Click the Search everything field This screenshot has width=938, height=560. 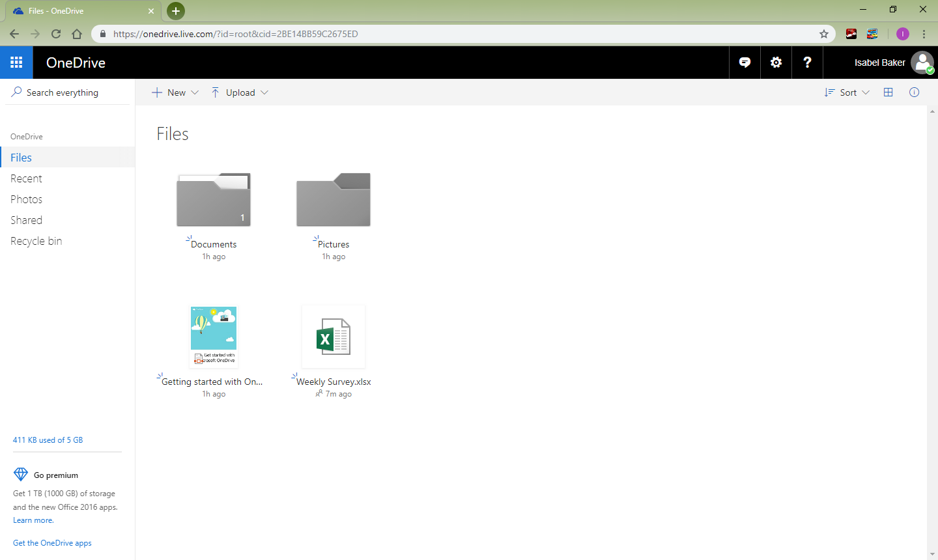pos(68,92)
